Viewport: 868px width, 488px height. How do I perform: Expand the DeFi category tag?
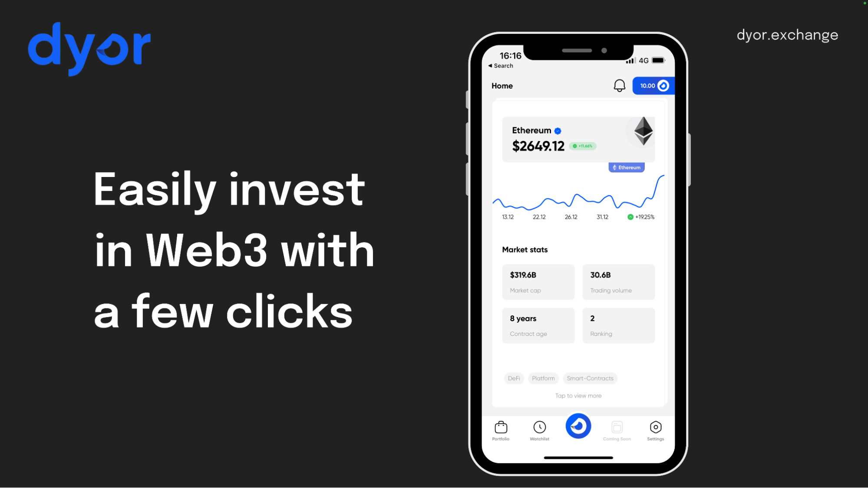[514, 378]
